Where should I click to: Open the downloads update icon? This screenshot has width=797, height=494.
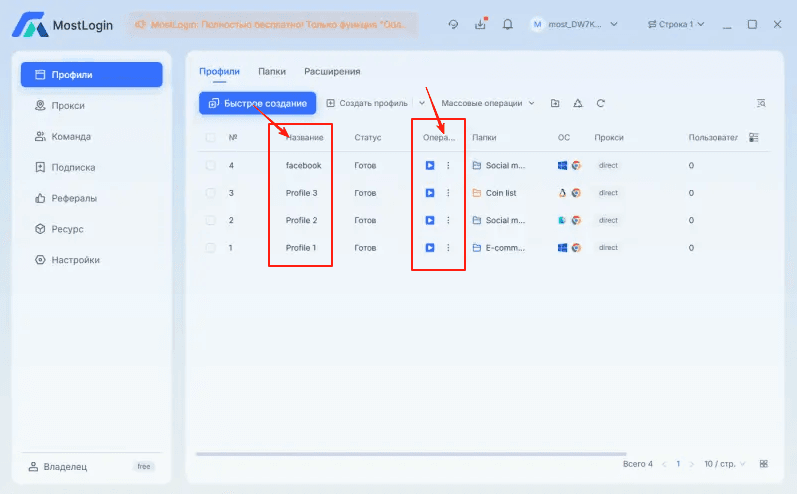coord(481,23)
